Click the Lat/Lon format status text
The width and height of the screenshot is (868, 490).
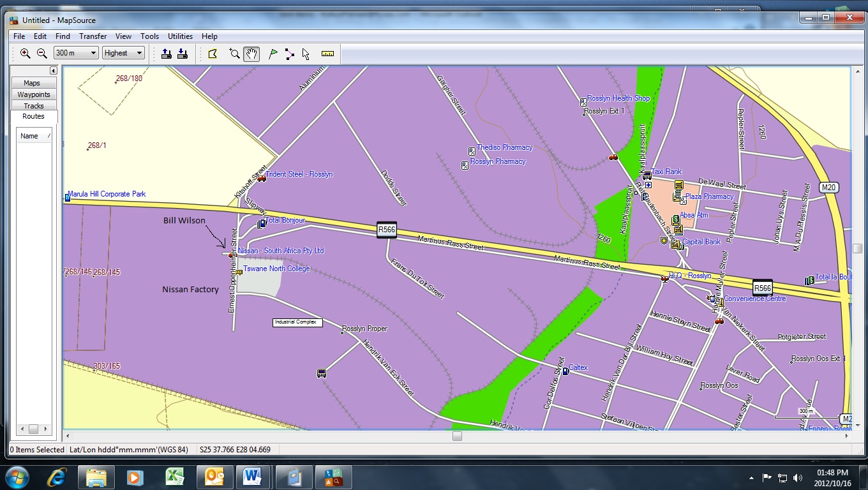point(129,450)
